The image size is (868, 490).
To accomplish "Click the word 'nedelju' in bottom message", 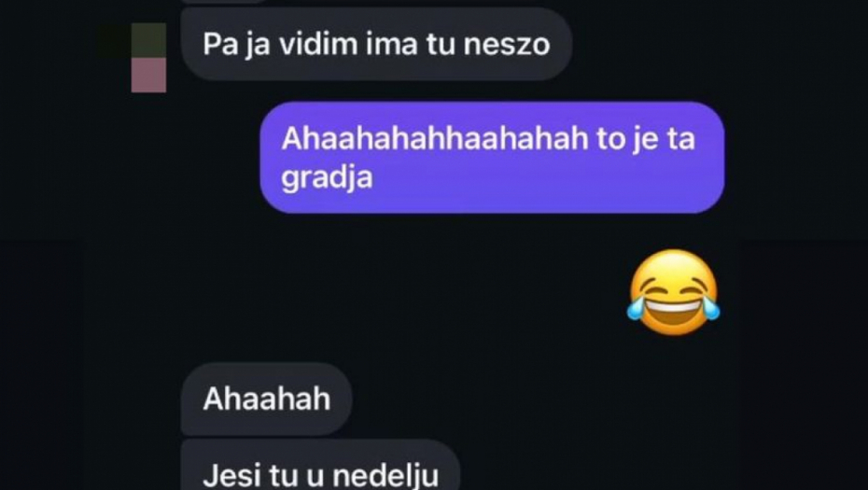I will click(385, 476).
